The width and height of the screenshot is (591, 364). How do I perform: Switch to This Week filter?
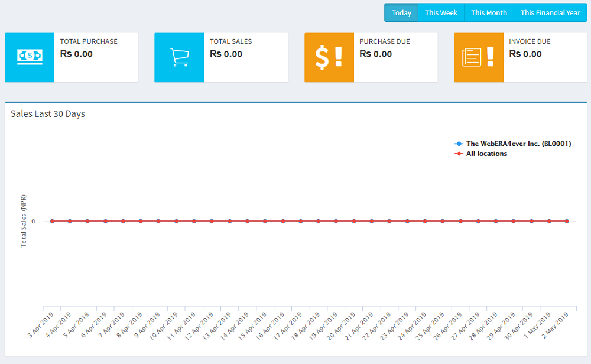click(x=441, y=13)
